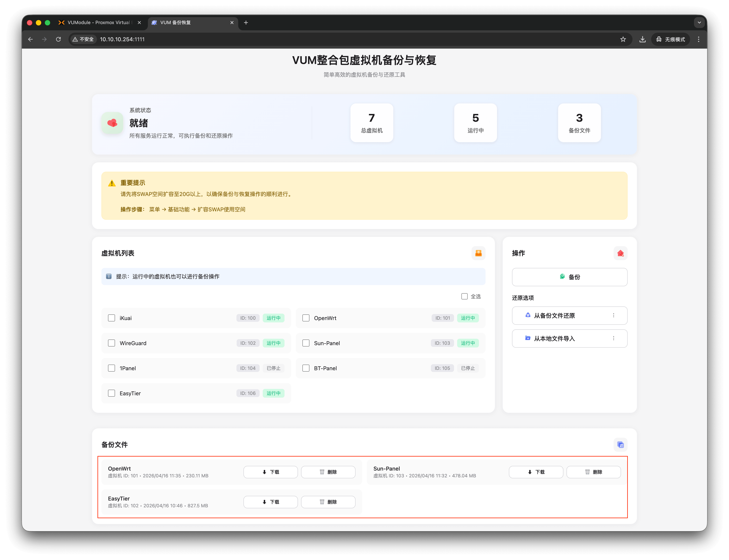
Task: Open Chrome three-dot menu
Action: (x=698, y=39)
